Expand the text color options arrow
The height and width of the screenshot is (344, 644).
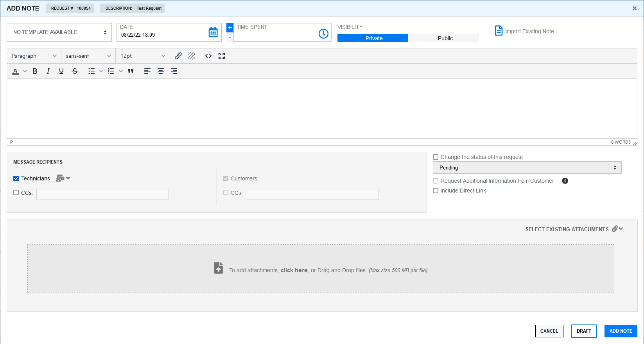point(25,71)
